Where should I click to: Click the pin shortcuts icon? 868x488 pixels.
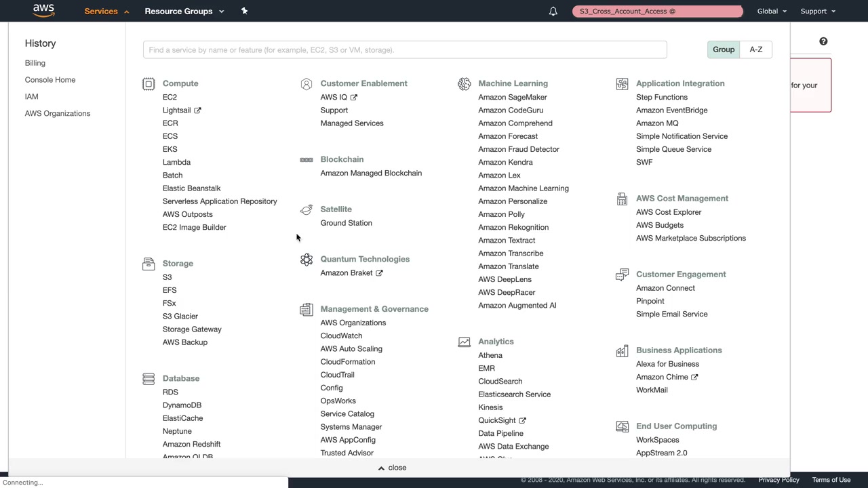[x=244, y=11]
